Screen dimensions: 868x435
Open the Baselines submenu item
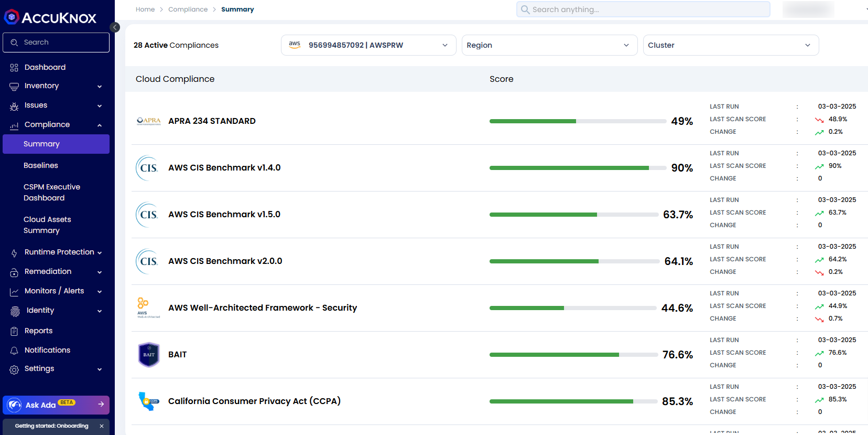point(41,165)
